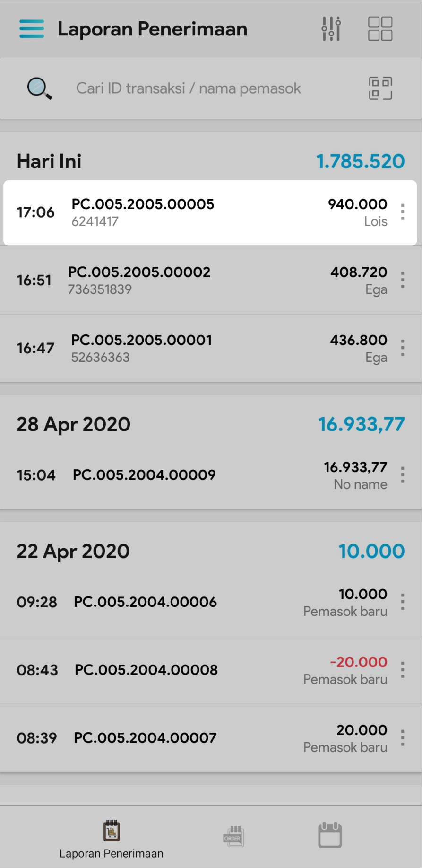The width and height of the screenshot is (422, 868).
Task: Open the 17:06 transaction from Lois
Action: click(189, 212)
